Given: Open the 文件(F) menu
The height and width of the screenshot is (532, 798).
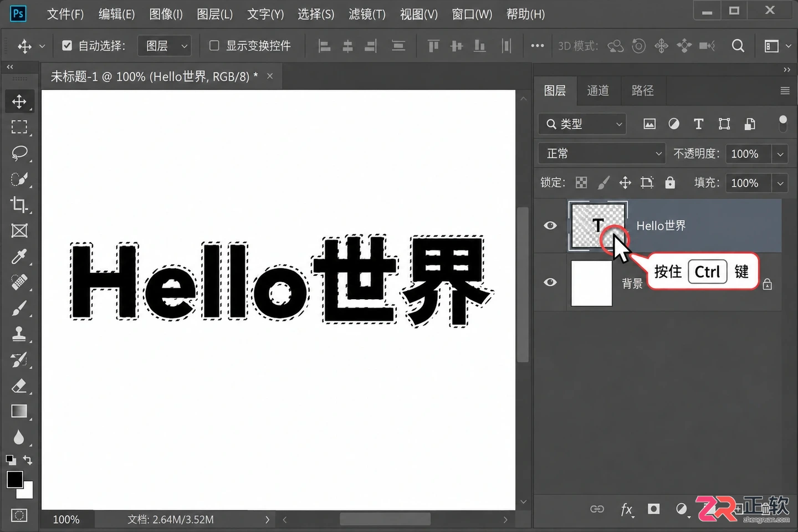Looking at the screenshot, I should point(65,14).
